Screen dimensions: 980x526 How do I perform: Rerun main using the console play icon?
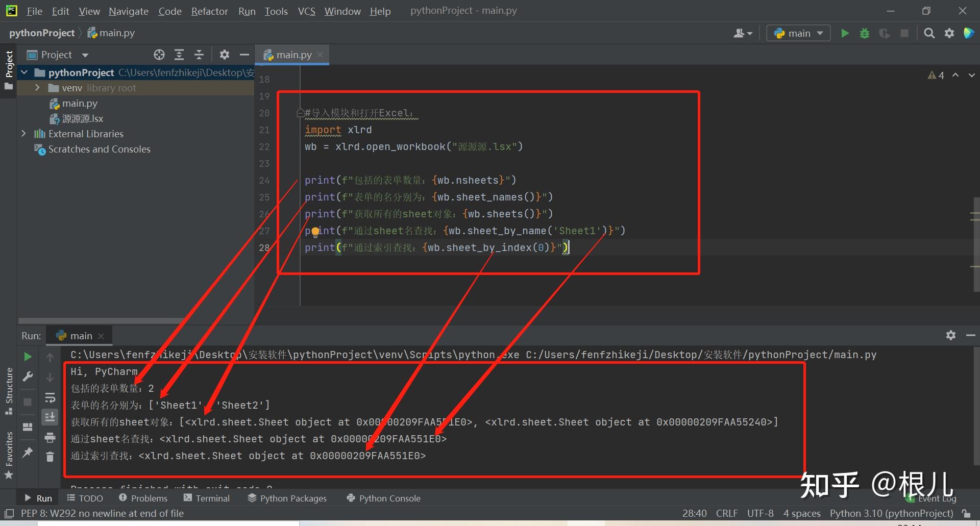[28, 357]
